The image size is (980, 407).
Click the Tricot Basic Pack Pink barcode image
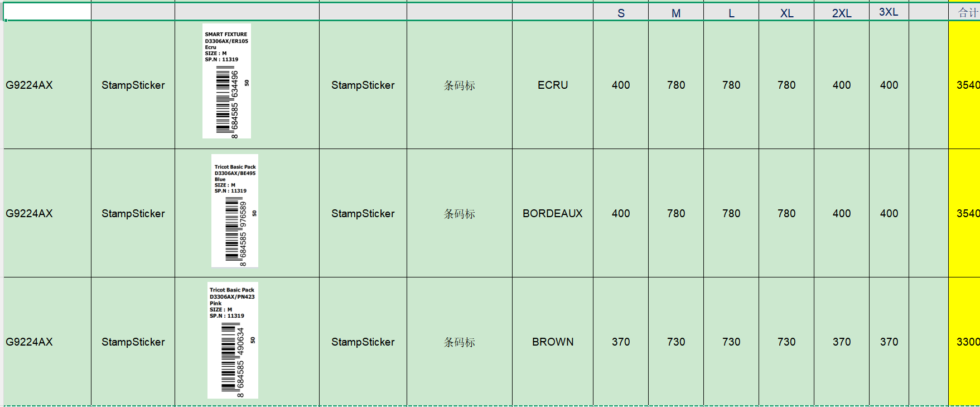coord(233,340)
